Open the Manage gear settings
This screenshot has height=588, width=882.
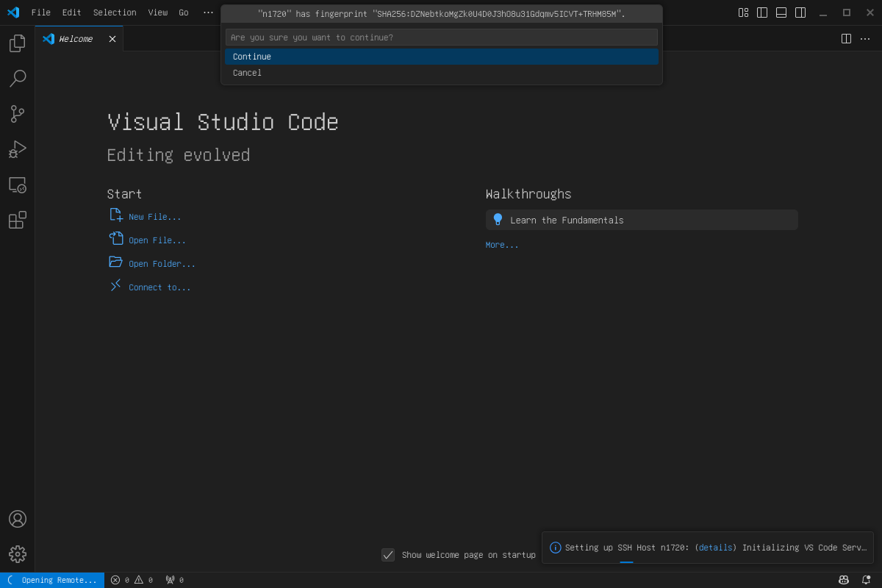18,554
